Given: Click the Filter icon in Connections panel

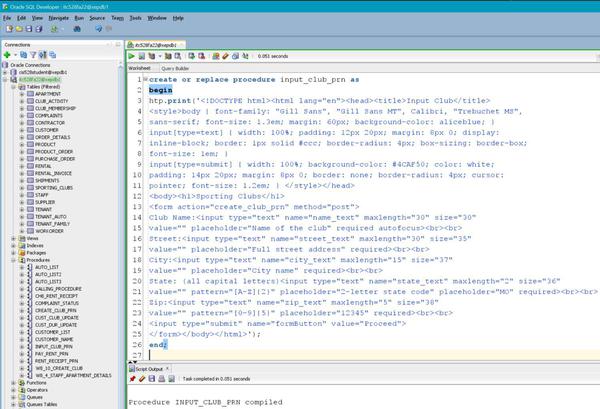Looking at the screenshot, I should pos(34,57).
